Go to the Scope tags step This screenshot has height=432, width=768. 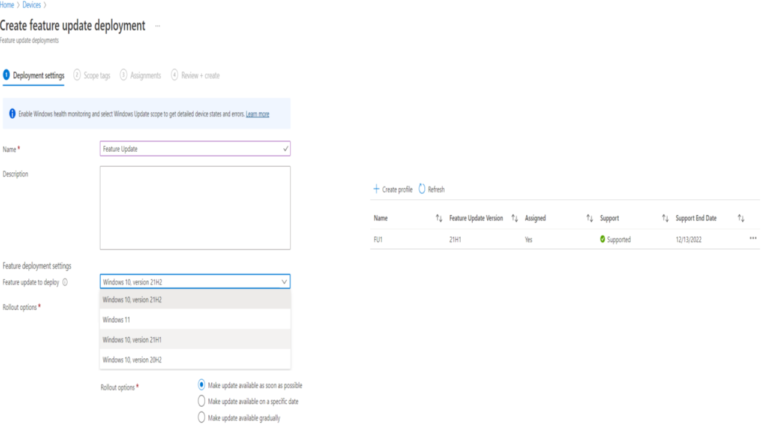pos(92,75)
